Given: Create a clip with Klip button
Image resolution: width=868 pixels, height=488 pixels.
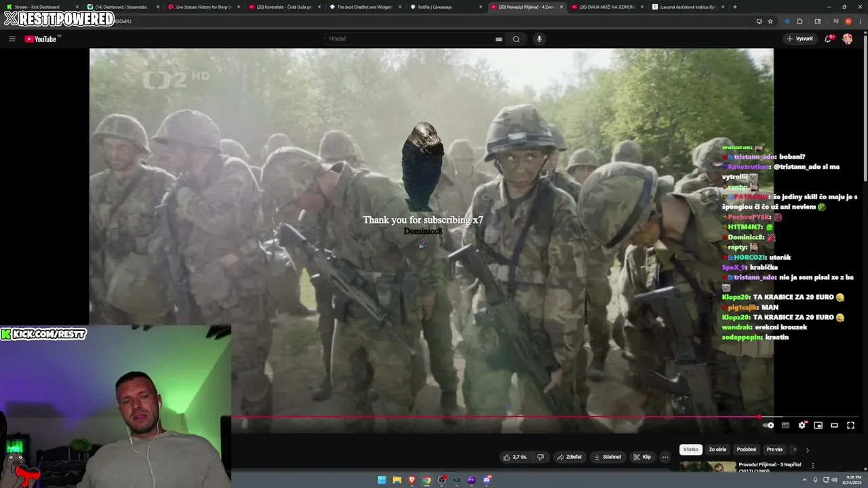Looking at the screenshot, I should pyautogui.click(x=642, y=457).
